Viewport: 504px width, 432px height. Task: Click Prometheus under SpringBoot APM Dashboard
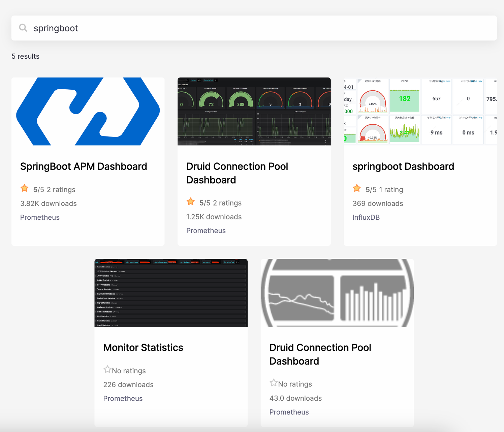tap(40, 217)
